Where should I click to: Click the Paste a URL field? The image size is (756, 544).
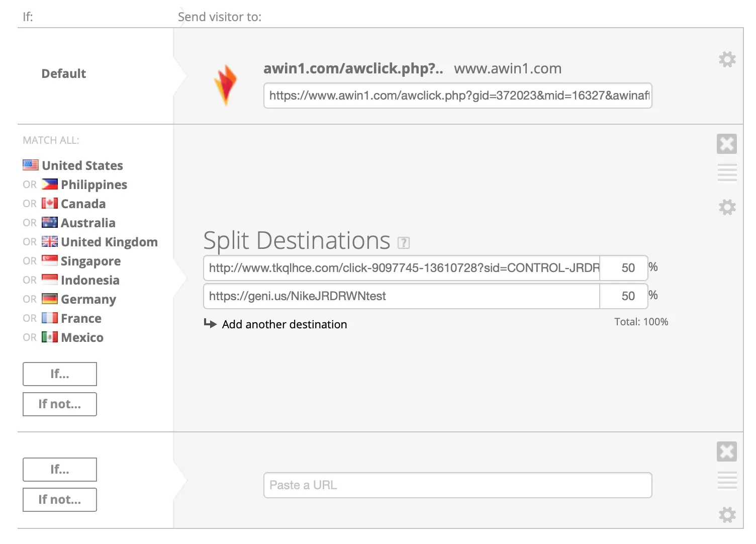[x=457, y=485]
